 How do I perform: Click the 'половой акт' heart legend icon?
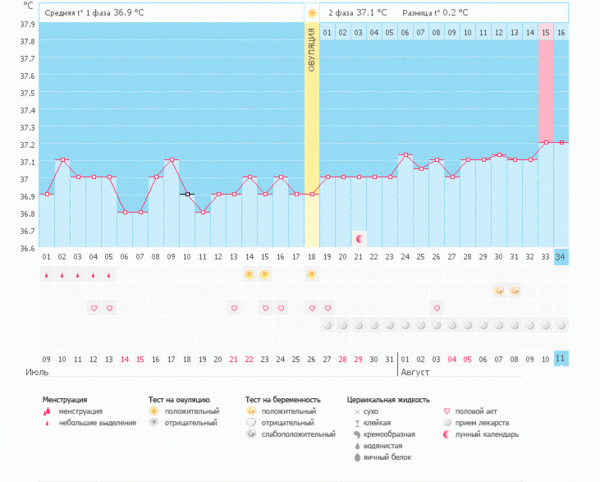(446, 410)
